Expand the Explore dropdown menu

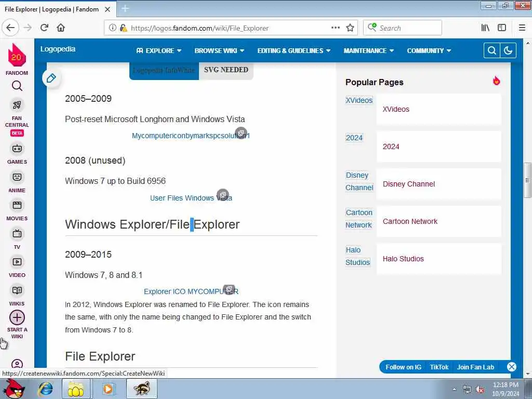(159, 50)
